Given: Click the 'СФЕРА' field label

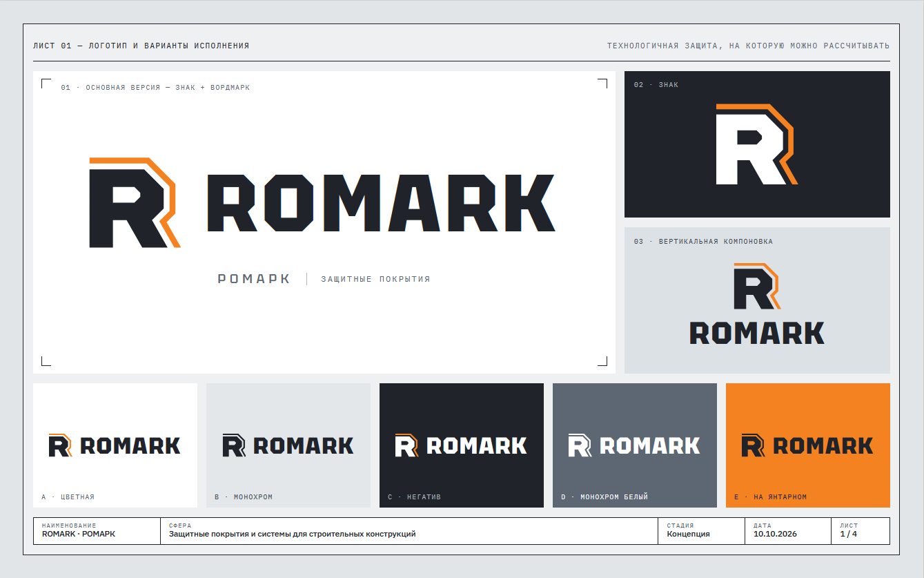Looking at the screenshot, I should click(x=180, y=526).
